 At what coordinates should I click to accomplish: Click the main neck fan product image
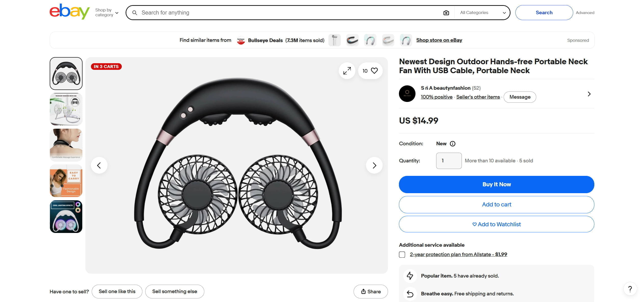(237, 166)
